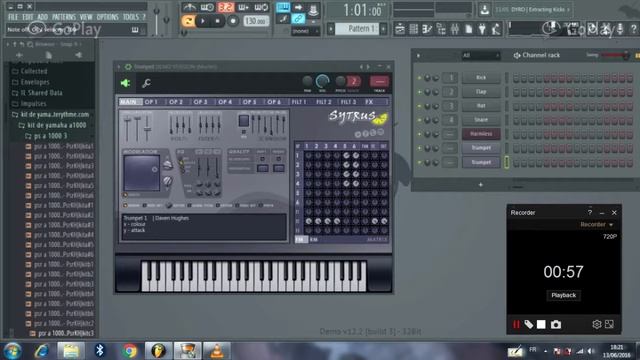Click the Play button in transport
640x360 pixels.
coord(203,21)
